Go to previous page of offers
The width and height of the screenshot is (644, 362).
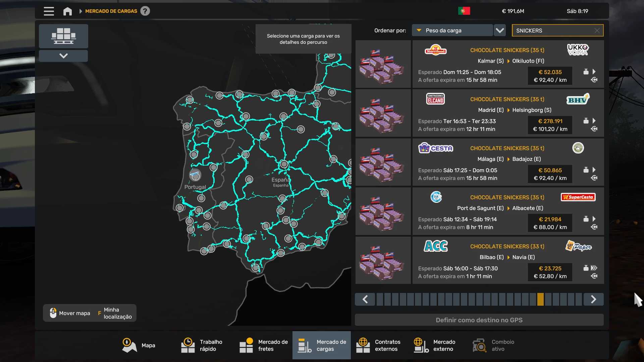click(365, 299)
